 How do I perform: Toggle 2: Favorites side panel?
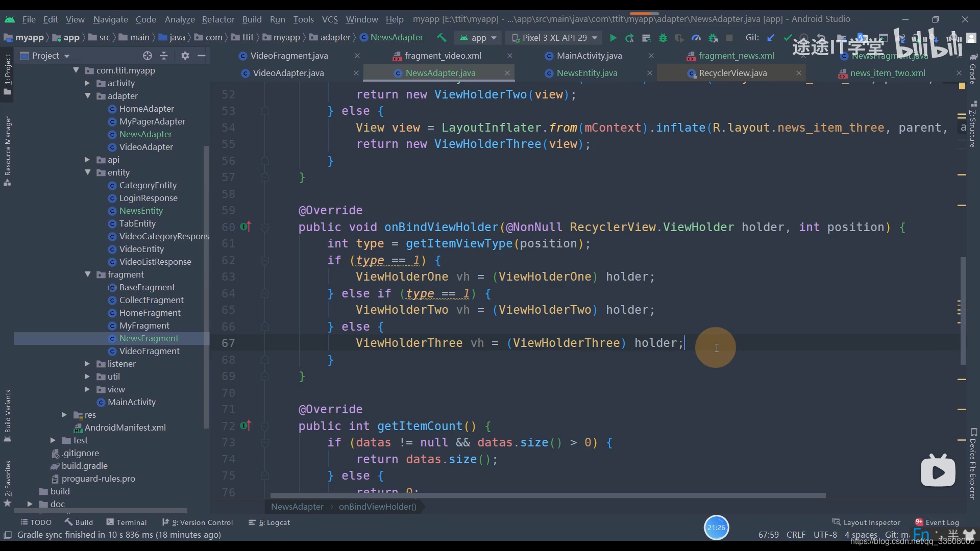[8, 483]
